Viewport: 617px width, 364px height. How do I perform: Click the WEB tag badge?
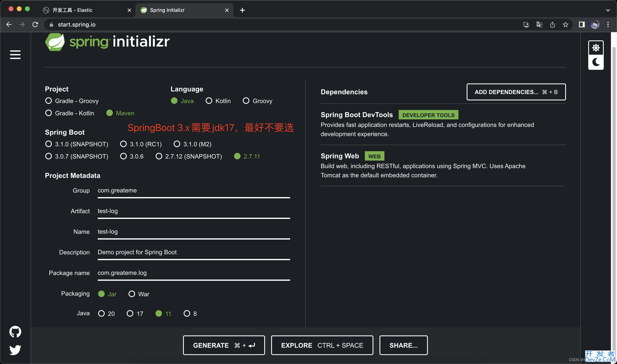pyautogui.click(x=374, y=156)
